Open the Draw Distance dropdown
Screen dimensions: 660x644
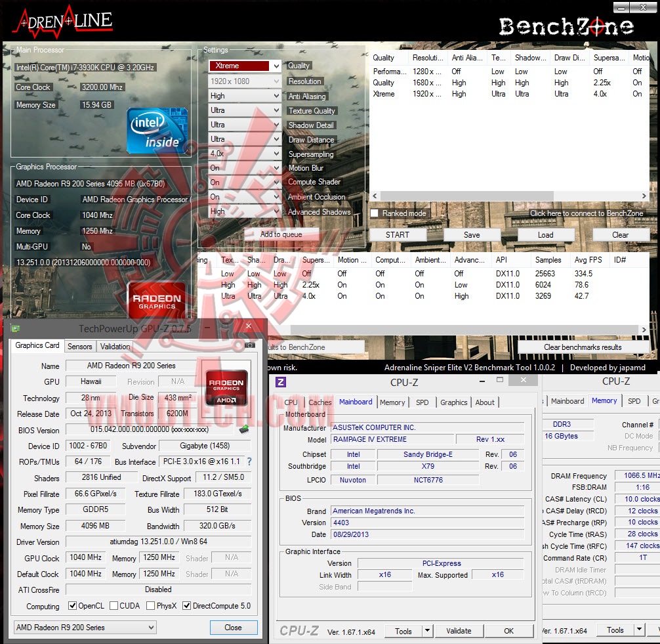tap(245, 139)
